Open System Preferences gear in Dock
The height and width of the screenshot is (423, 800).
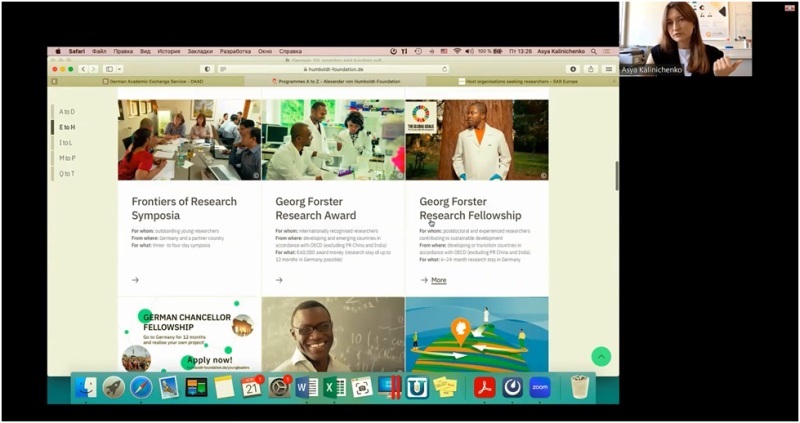(279, 388)
